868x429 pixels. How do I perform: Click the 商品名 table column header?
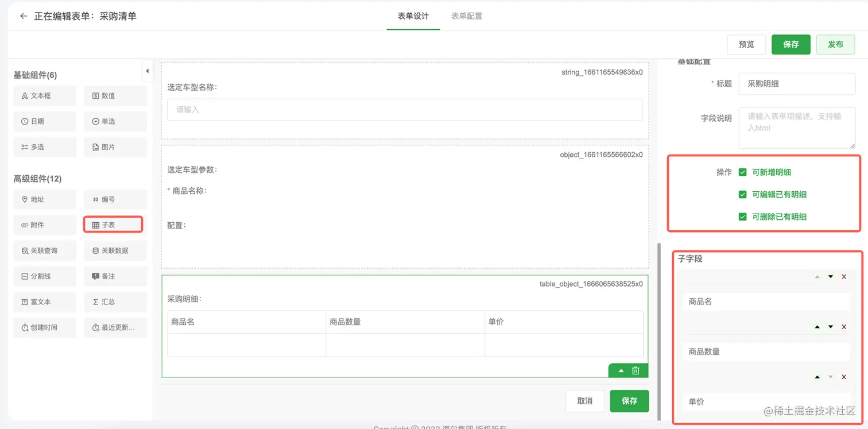click(x=247, y=322)
